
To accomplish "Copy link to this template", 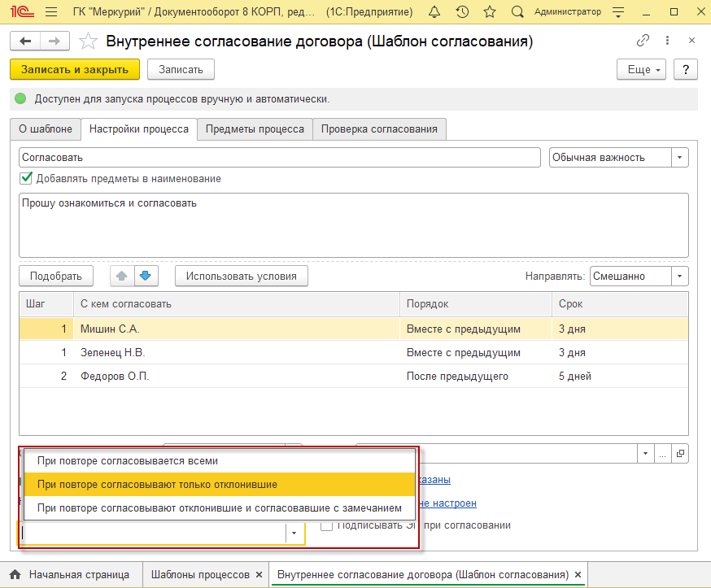I will click(x=643, y=41).
